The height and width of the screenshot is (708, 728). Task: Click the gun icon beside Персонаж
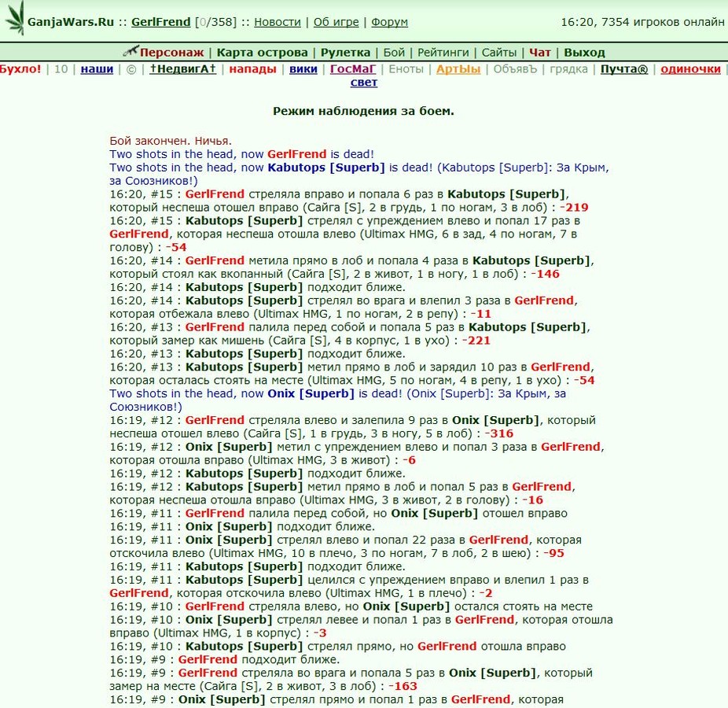131,50
